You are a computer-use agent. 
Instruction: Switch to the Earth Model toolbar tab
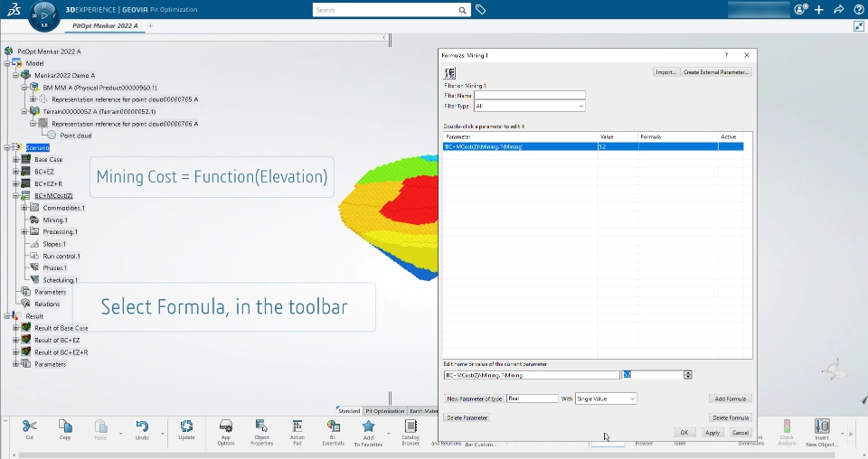423,411
